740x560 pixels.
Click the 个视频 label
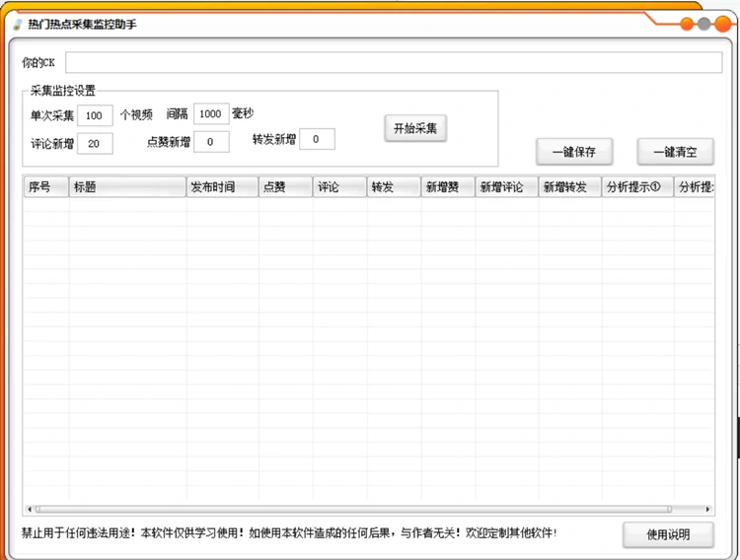click(136, 114)
